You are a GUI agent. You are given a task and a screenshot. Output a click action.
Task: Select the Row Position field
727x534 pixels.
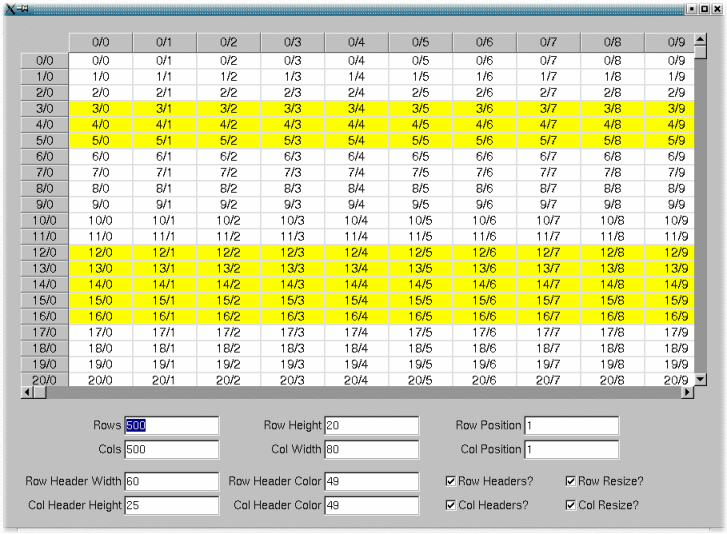(570, 425)
